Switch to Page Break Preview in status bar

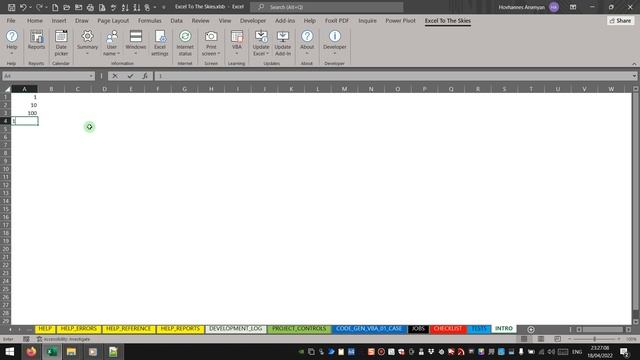point(557,339)
